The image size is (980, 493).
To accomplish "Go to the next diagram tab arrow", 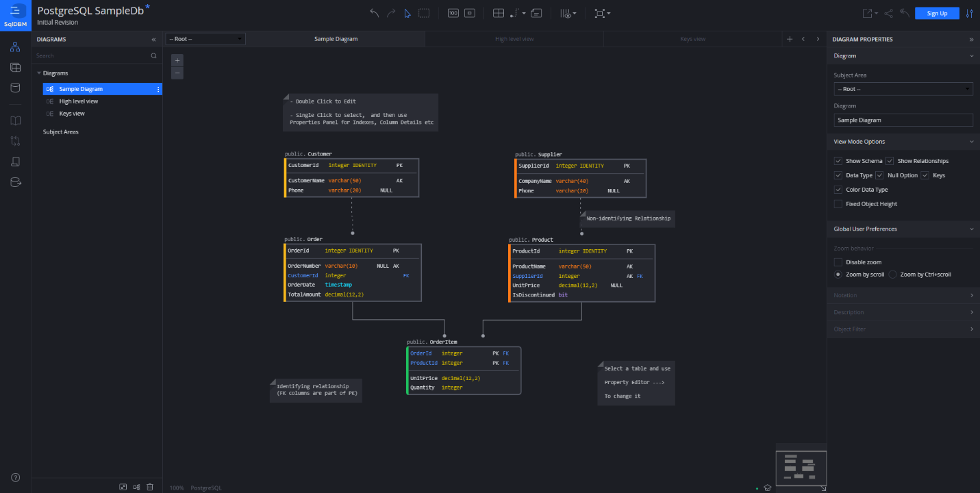I will (817, 39).
